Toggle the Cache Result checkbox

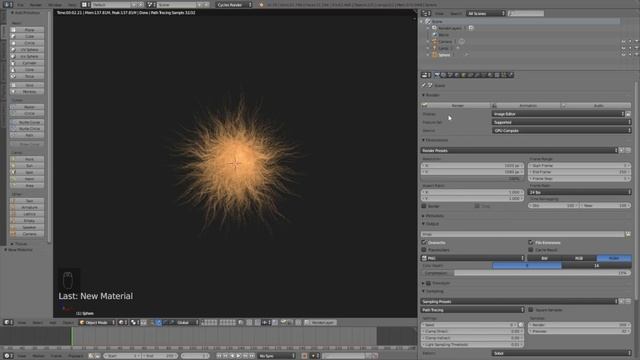click(531, 249)
